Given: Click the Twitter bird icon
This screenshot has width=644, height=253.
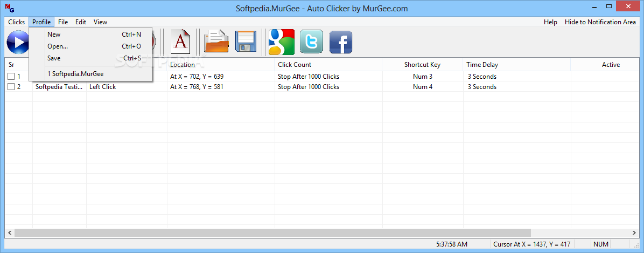Looking at the screenshot, I should [311, 42].
